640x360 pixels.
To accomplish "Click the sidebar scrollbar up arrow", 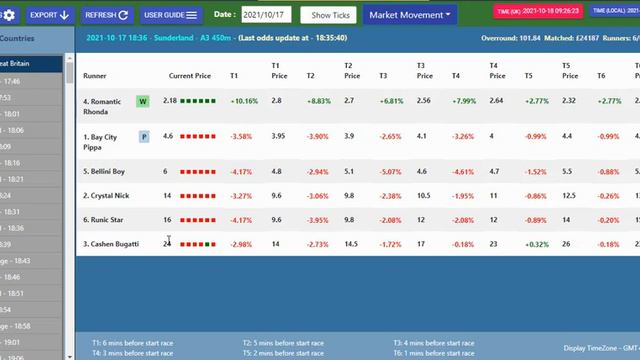I will (69, 58).
